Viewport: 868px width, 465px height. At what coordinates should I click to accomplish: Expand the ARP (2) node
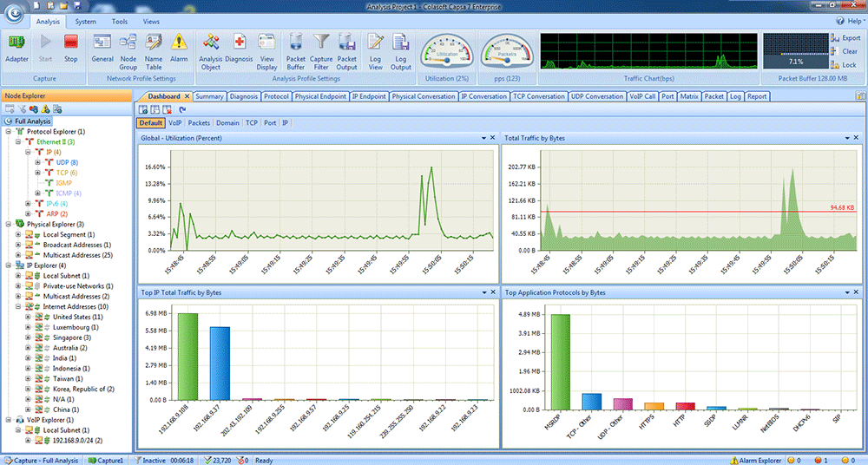pos(28,213)
